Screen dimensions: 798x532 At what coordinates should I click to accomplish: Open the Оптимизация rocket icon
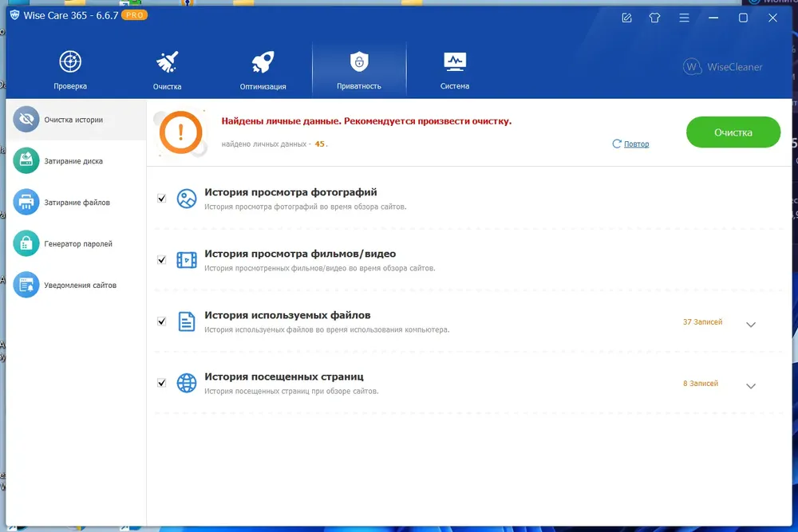(263, 62)
